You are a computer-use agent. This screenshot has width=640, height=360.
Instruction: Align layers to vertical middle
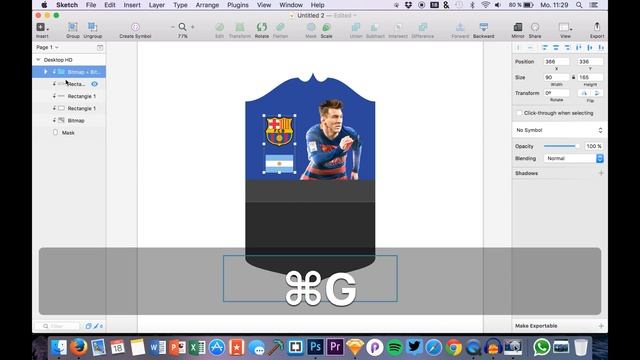pyautogui.click(x=590, y=48)
